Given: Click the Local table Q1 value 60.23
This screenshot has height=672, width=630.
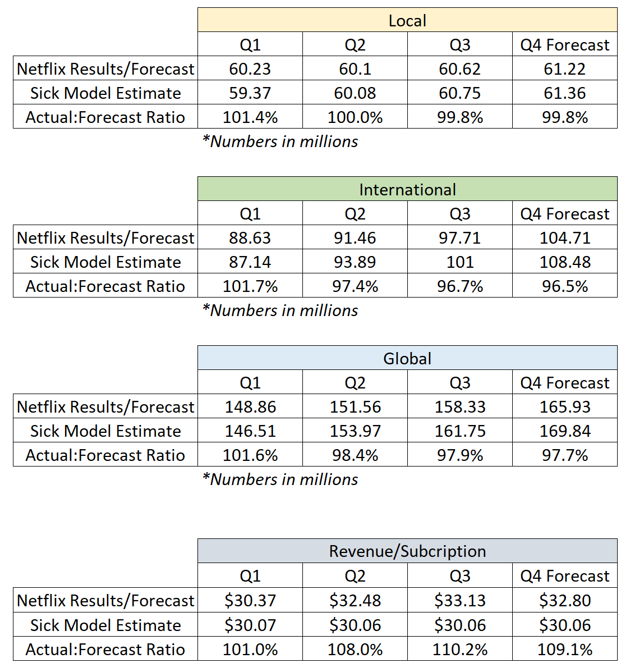Looking at the screenshot, I should tap(250, 68).
